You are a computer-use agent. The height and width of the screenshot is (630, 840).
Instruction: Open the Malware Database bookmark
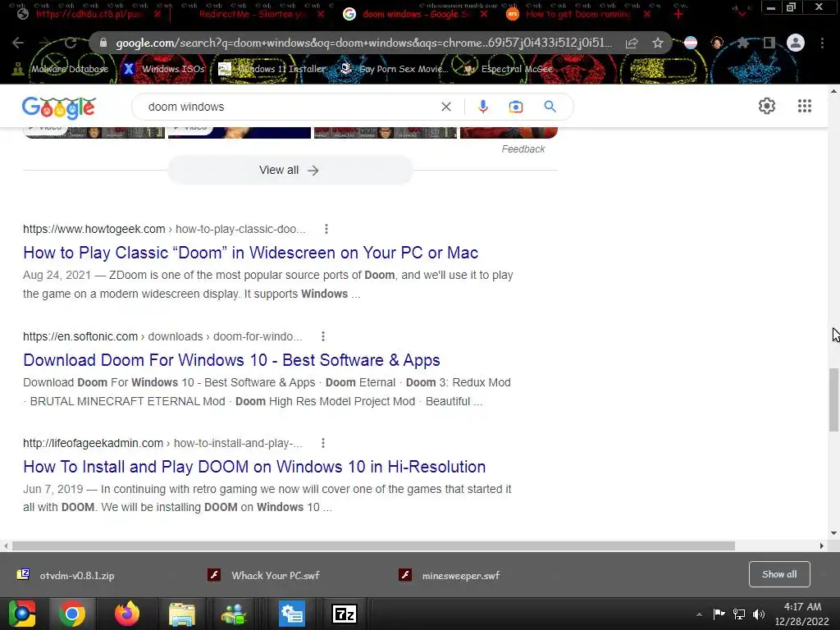[x=60, y=69]
